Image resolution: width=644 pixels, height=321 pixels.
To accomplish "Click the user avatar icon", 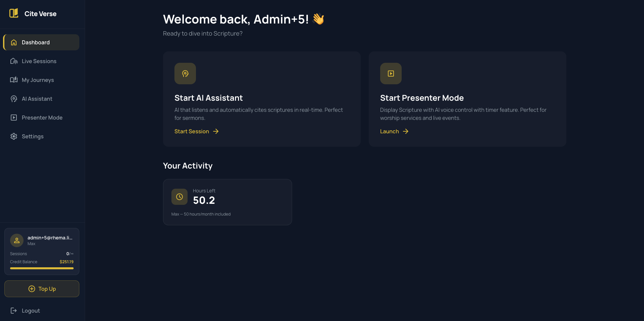I will [x=17, y=240].
